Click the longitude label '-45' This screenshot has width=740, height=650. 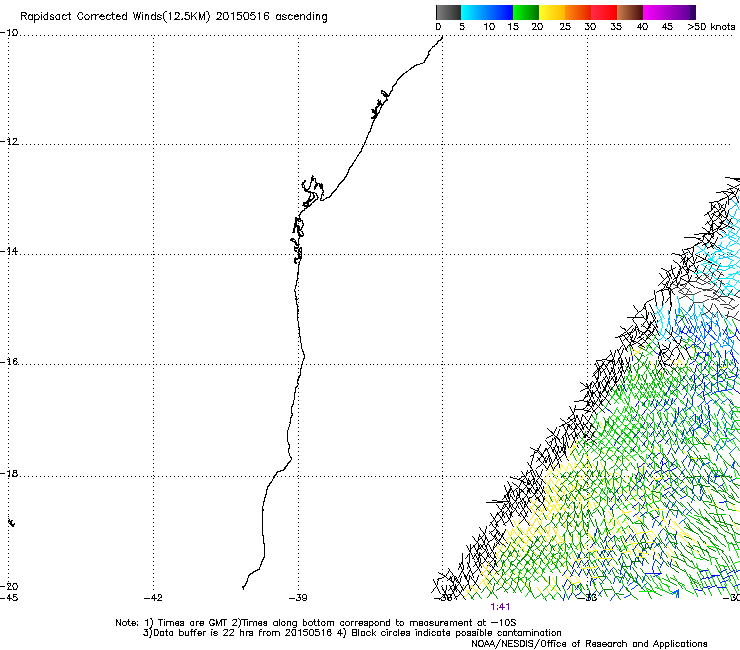pos(9,598)
